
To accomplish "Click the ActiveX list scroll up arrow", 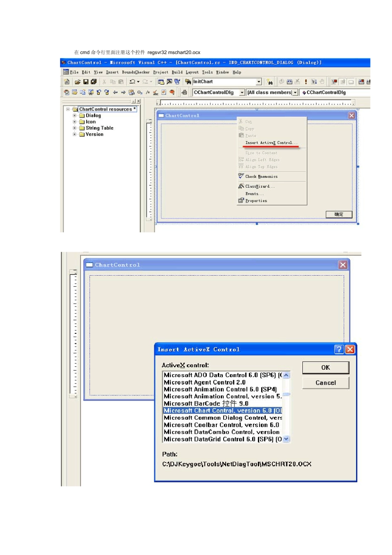I will click(286, 375).
